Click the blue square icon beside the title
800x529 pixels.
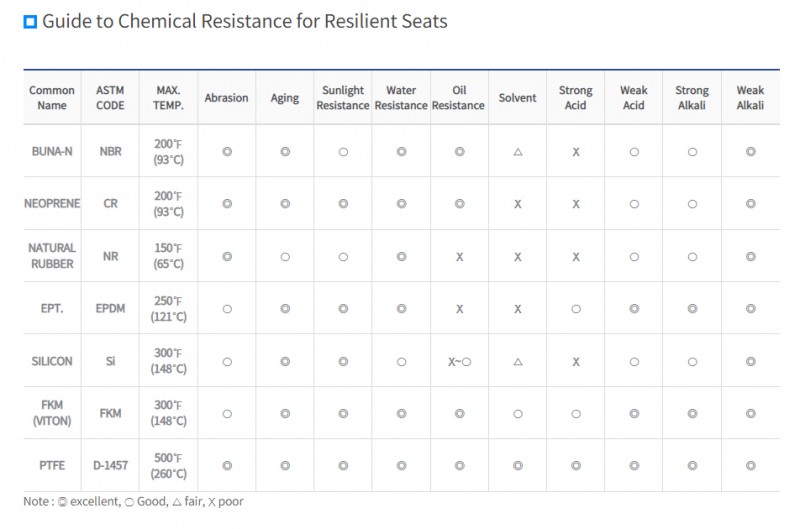[30, 22]
